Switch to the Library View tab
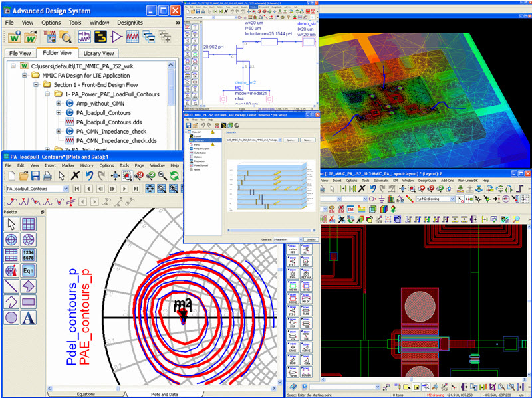 click(98, 53)
